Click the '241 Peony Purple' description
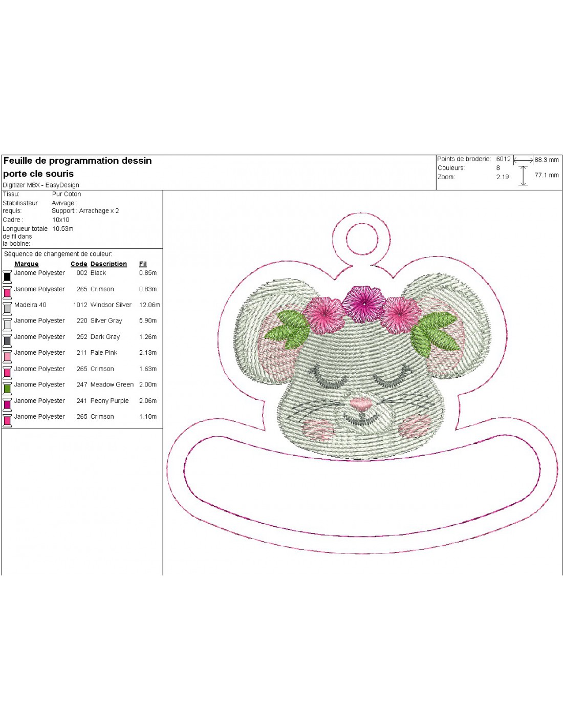This screenshot has height=728, width=563. pyautogui.click(x=102, y=401)
